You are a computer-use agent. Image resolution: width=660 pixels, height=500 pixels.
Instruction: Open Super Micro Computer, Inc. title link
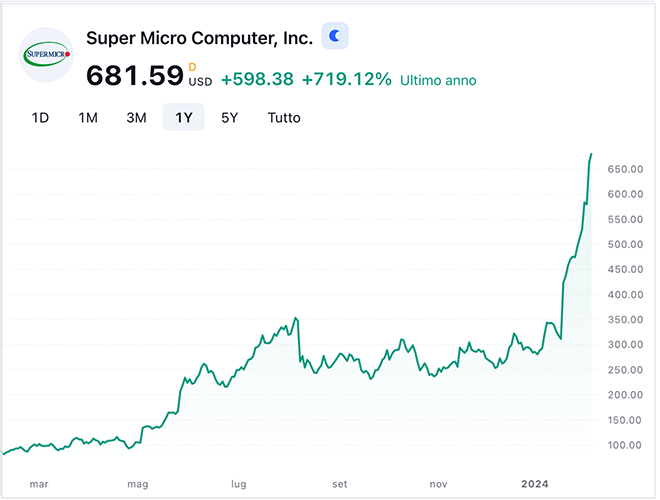point(199,38)
